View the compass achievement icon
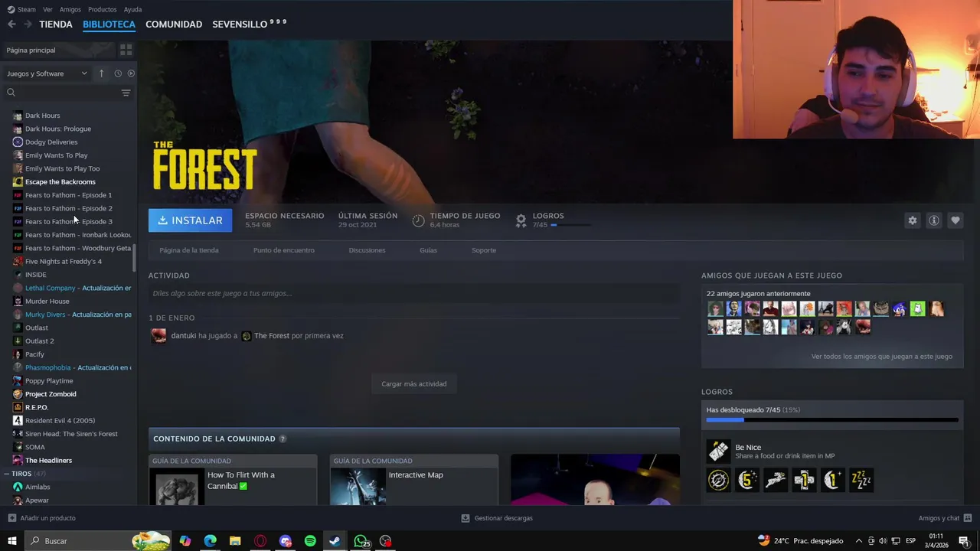The image size is (980, 551). coord(718,480)
